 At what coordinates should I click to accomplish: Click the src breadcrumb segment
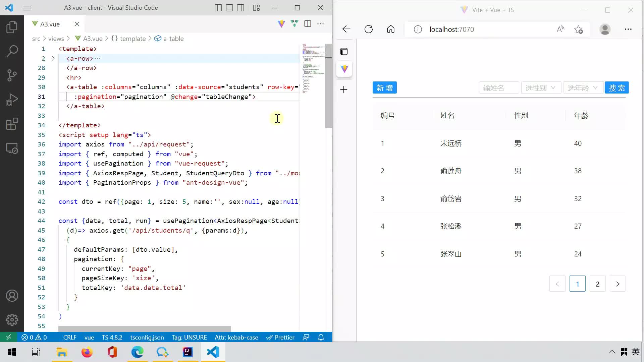click(x=36, y=39)
